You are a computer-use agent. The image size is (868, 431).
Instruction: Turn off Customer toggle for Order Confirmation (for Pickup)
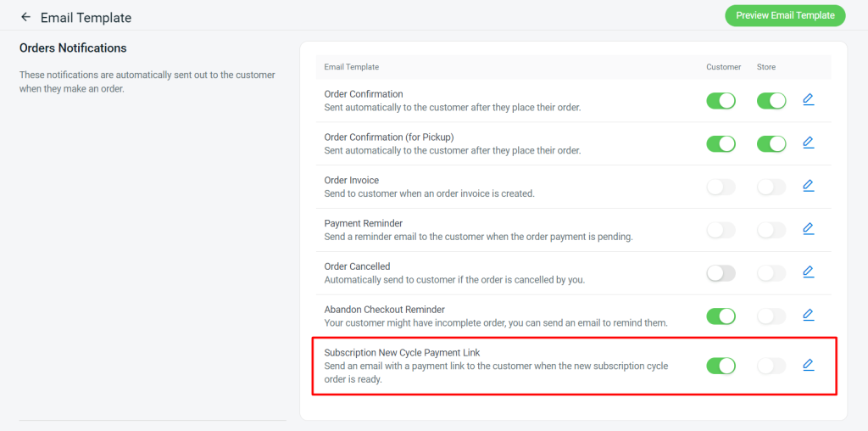[x=721, y=144]
